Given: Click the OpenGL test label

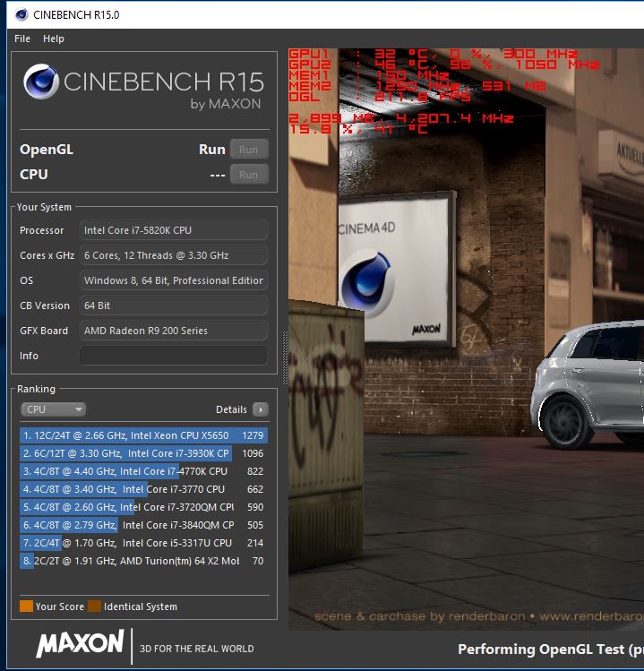Looking at the screenshot, I should click(x=47, y=150).
